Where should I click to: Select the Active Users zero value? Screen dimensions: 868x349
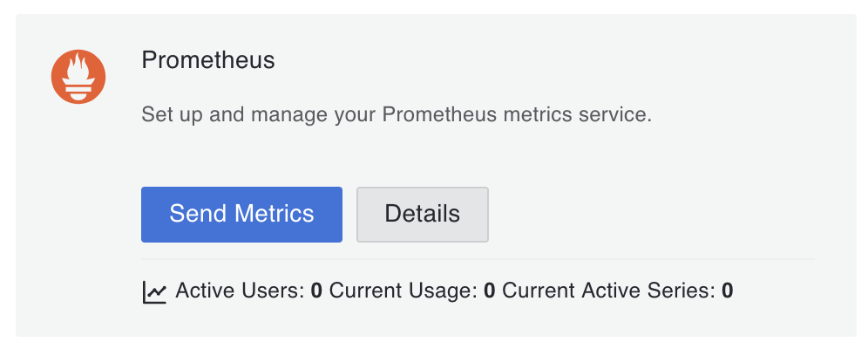316,291
